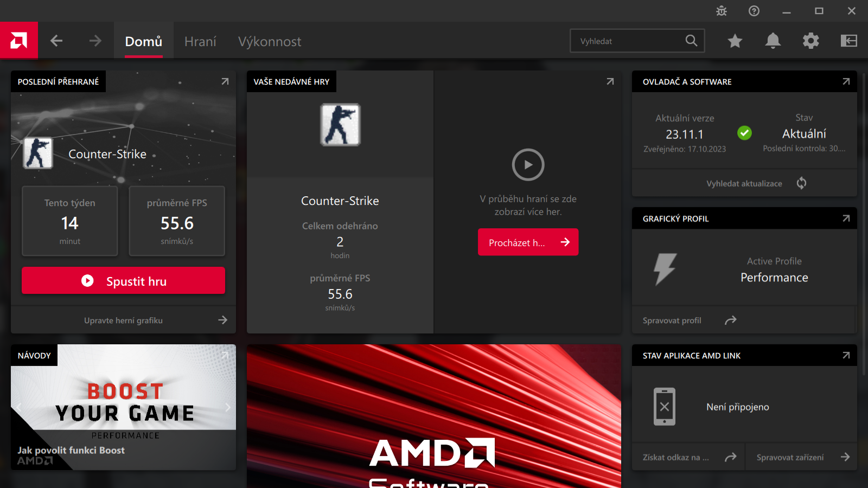Maximize the AMD Software window
This screenshot has width=868, height=488.
(819, 11)
